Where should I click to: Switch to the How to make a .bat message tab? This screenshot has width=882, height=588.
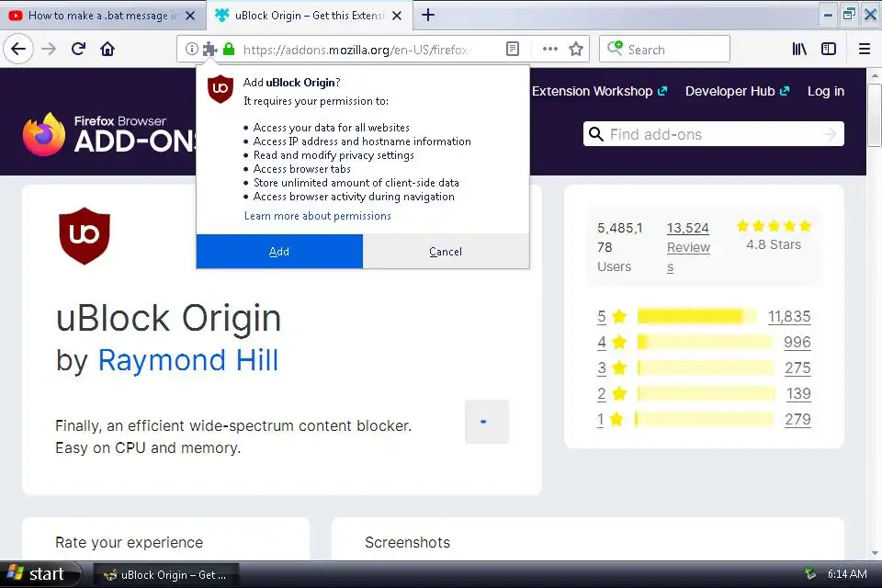[x=104, y=16]
